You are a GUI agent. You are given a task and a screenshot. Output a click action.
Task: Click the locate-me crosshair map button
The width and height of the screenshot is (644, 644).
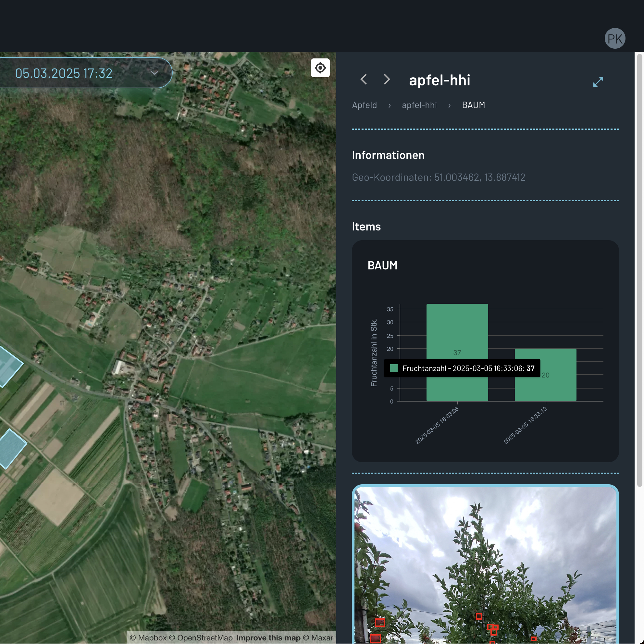(x=320, y=68)
